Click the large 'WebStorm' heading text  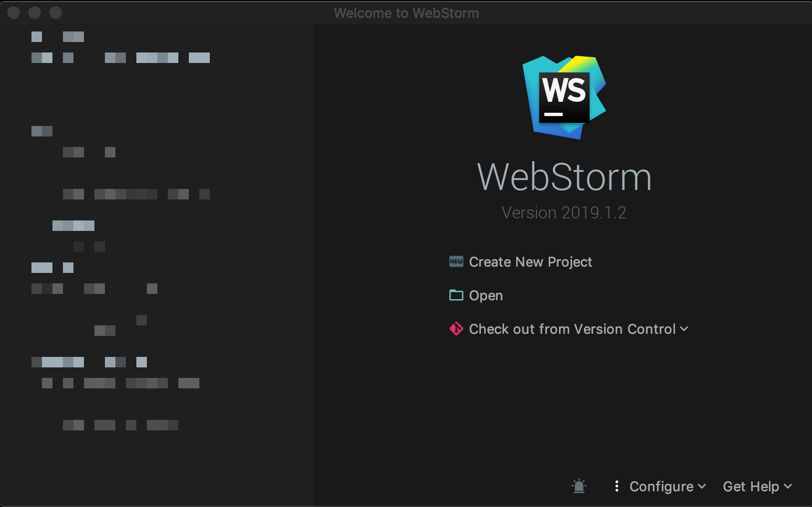pyautogui.click(x=564, y=177)
